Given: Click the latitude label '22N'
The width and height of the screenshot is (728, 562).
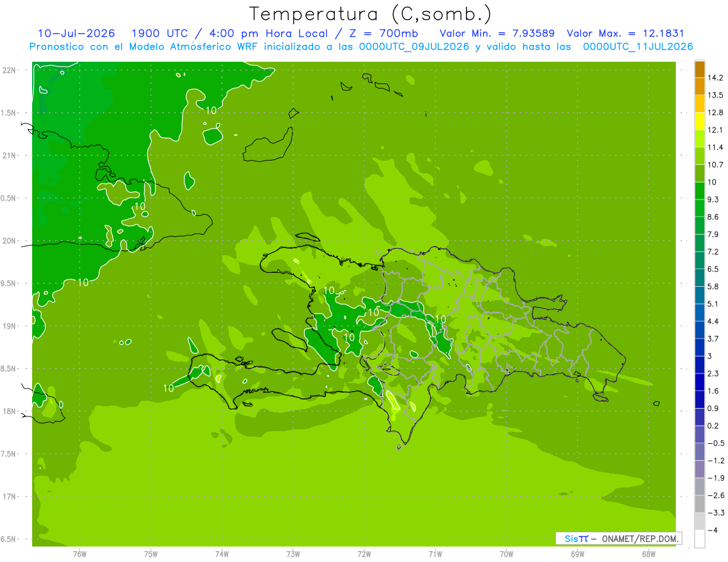Looking at the screenshot, I should pos(9,70).
